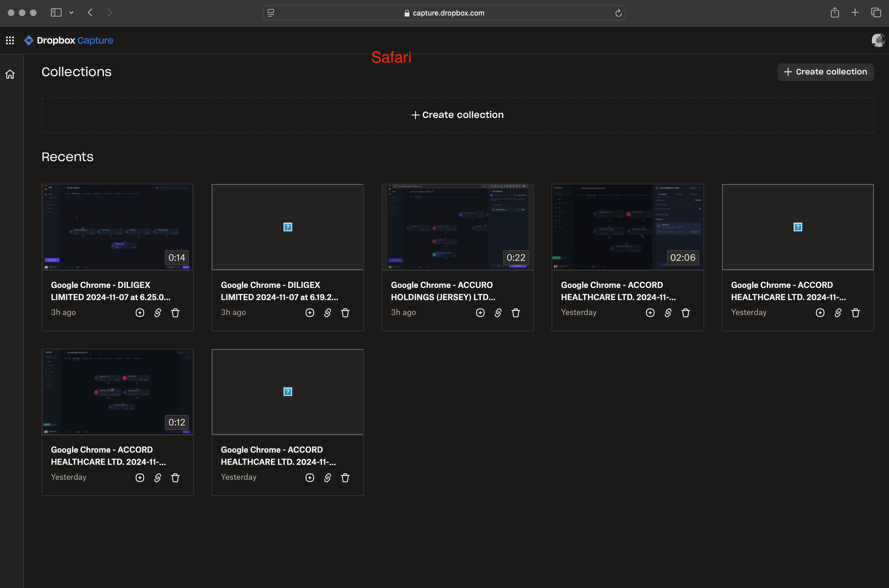Open ACCORD HEALTHCARE title under 0:12 video
The height and width of the screenshot is (588, 889).
tap(108, 456)
